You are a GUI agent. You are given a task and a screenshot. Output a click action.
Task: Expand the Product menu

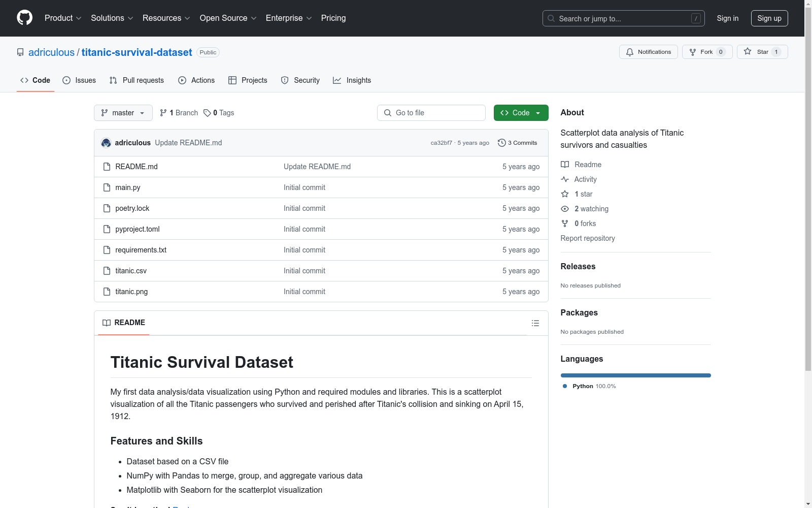[63, 18]
